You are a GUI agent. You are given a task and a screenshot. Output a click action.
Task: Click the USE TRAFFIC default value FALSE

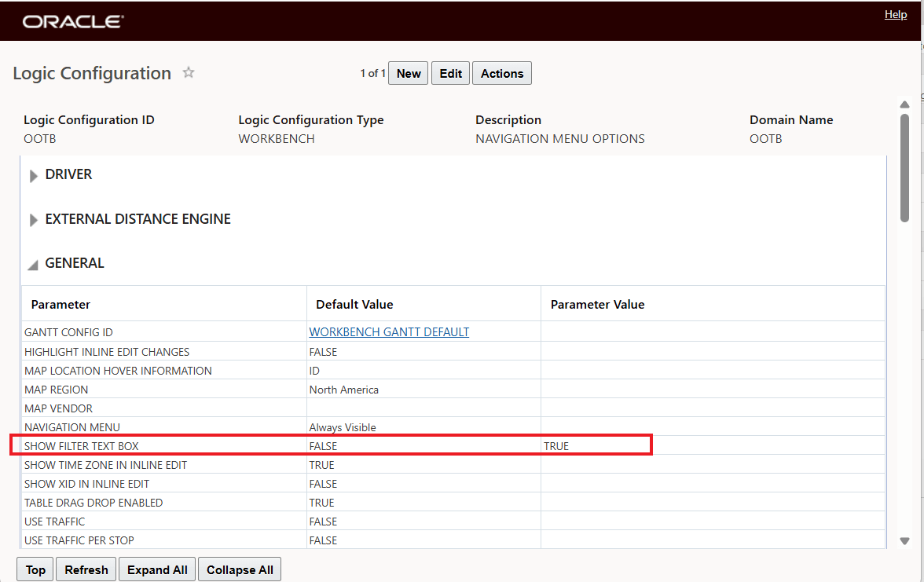click(323, 521)
